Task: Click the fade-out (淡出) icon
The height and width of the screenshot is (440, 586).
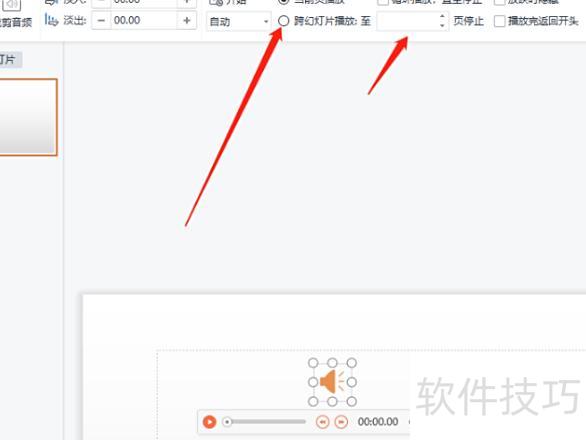Action: click(51, 20)
